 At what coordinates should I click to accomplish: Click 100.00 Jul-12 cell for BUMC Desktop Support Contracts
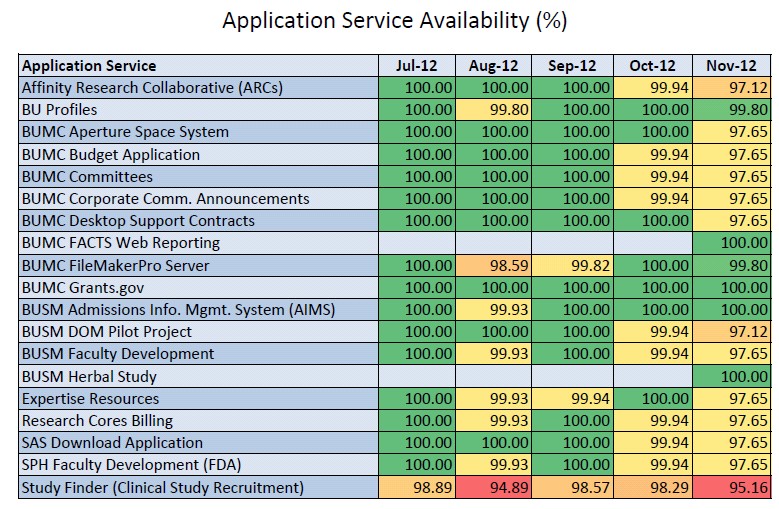point(417,220)
